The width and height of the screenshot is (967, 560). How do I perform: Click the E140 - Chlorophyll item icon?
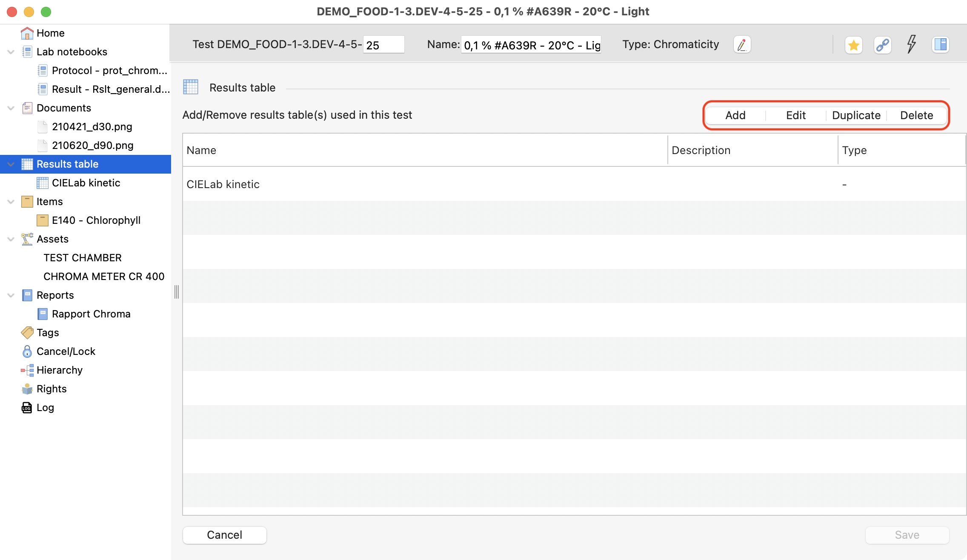coord(42,220)
